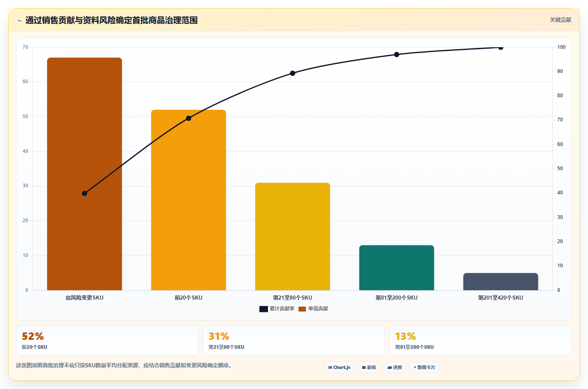
Task: Select the title 通过销售贡献与资料风险确定首批商品治理范围
Action: (x=111, y=20)
